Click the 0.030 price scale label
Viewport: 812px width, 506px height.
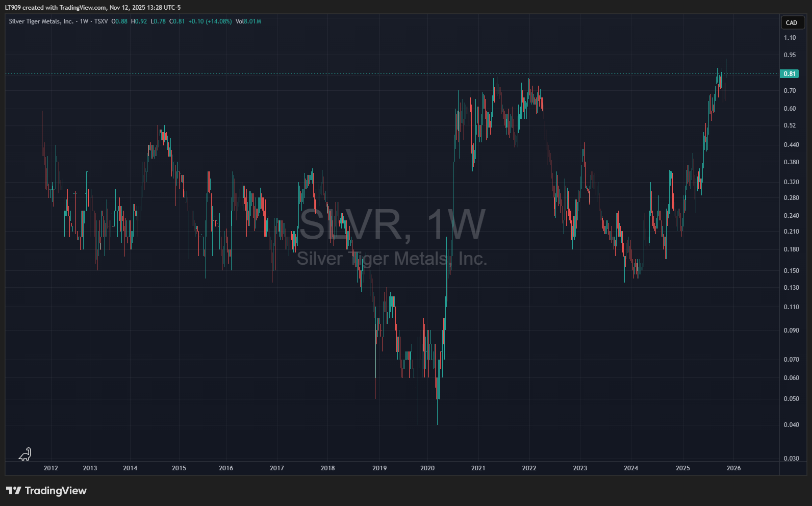pyautogui.click(x=791, y=459)
